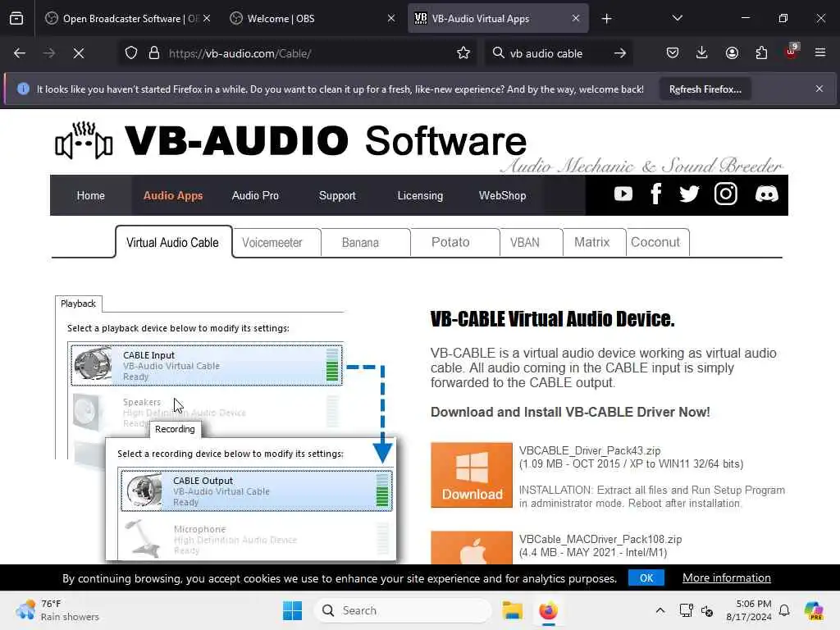
Task: Switch to the Welcome | OBS tab
Action: coord(312,19)
